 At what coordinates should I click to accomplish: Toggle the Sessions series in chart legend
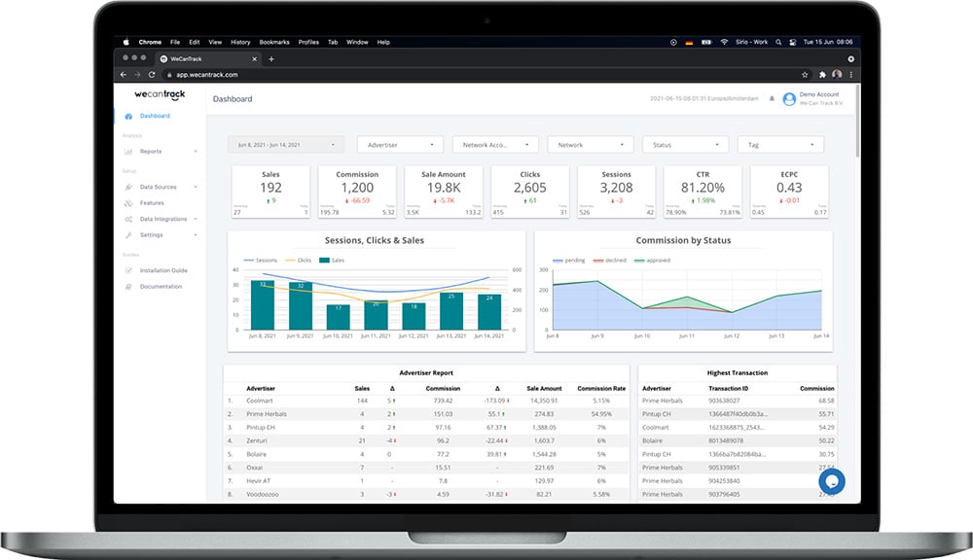tap(259, 261)
